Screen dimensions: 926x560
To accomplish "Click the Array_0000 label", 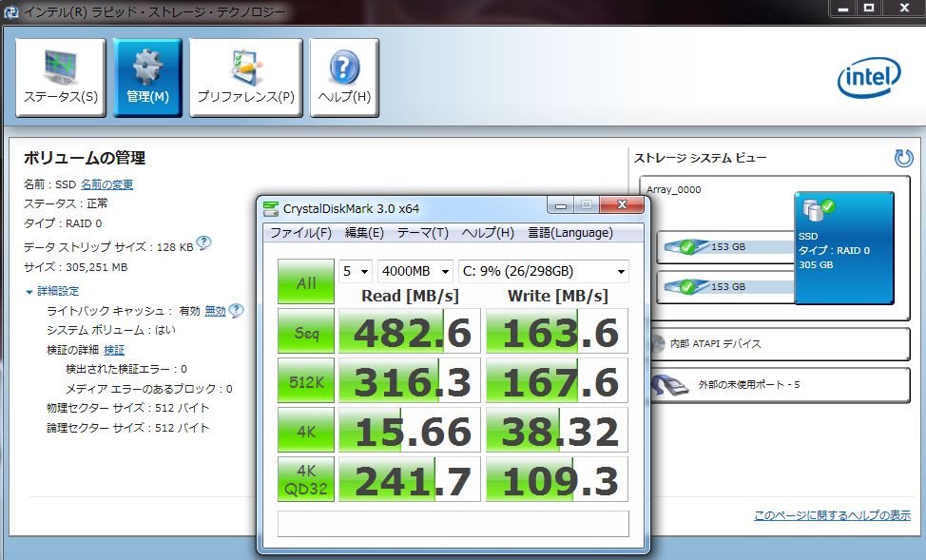I will coord(673,189).
